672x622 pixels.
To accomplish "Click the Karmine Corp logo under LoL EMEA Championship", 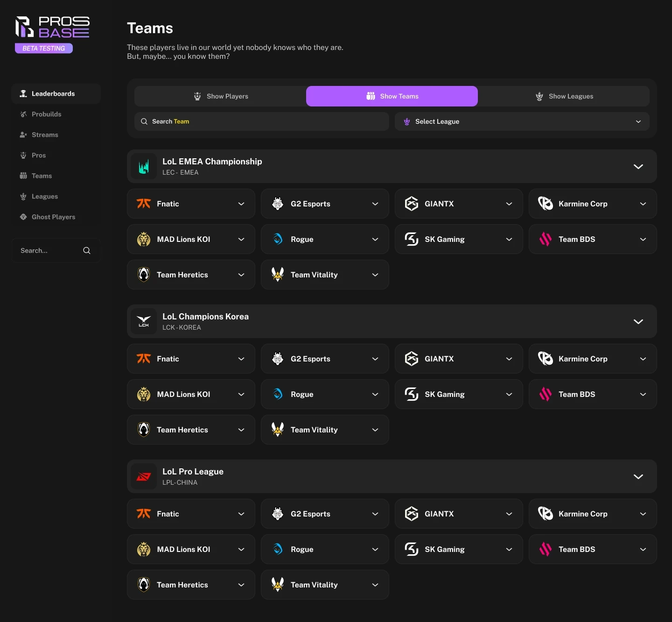I will click(x=546, y=204).
